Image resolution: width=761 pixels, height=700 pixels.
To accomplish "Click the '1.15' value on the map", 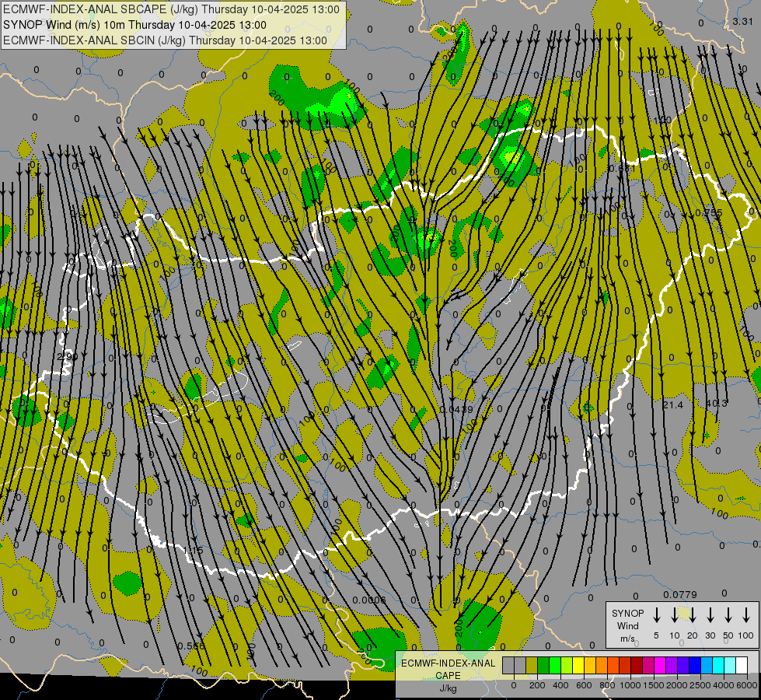I will tap(193, 551).
